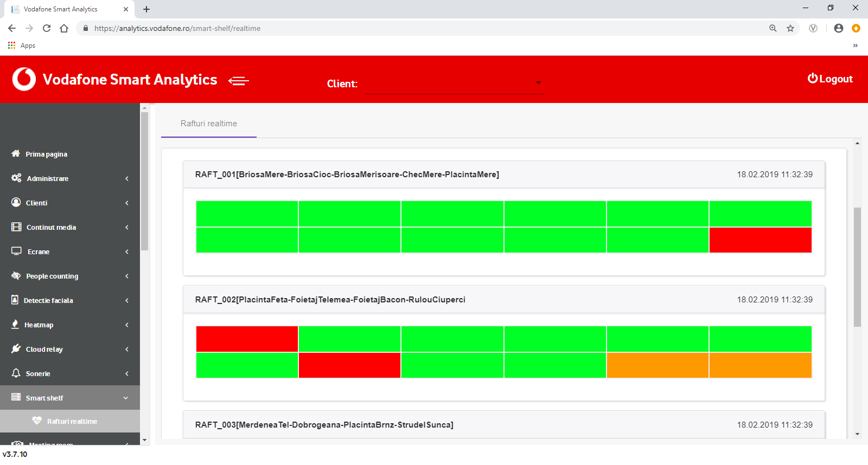Click the Vivaldi-style extension icon
Viewport: 868px width, 465px height.
[x=813, y=28]
